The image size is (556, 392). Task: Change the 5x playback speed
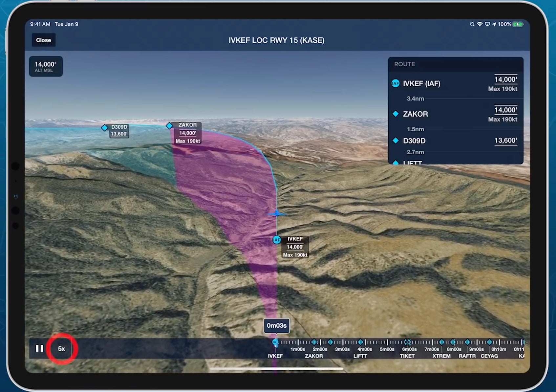pyautogui.click(x=61, y=349)
